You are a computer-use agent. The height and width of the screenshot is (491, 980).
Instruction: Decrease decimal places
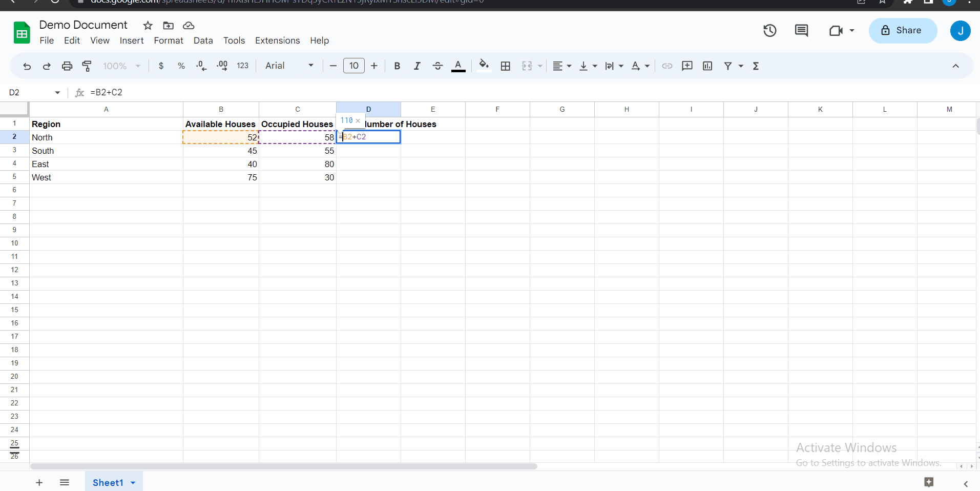pyautogui.click(x=201, y=66)
